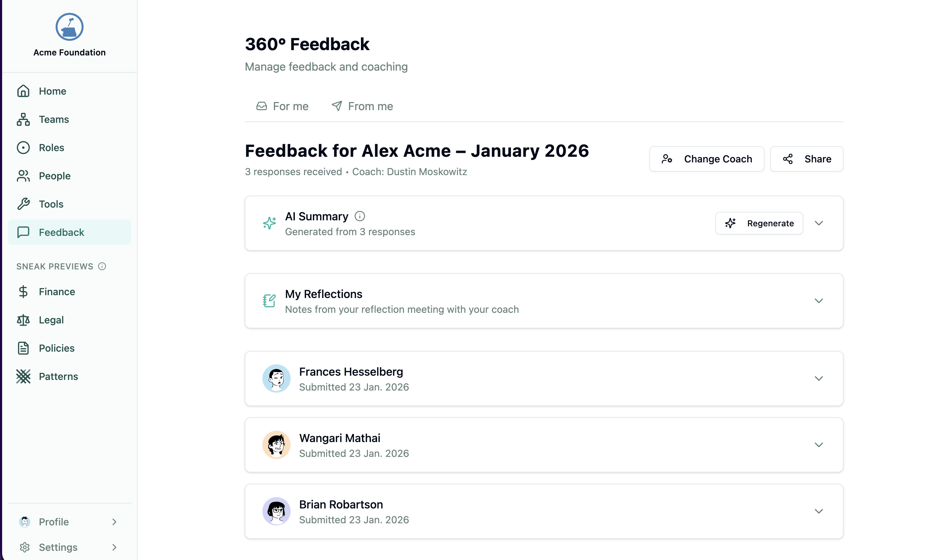Switch to the From me tab

pos(362,106)
